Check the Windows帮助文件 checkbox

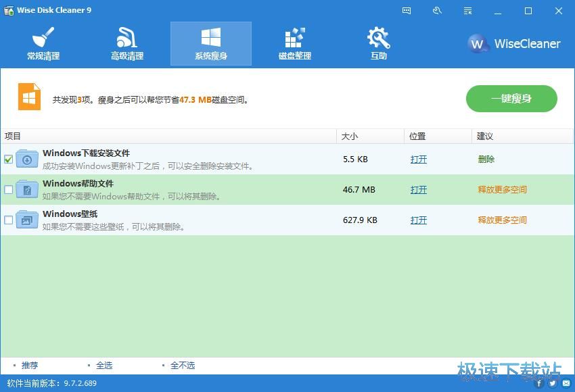point(8,190)
